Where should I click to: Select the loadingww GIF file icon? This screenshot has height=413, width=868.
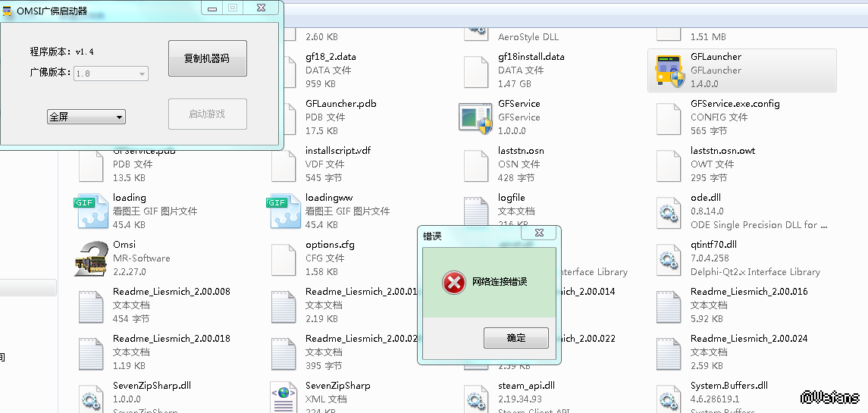pos(284,212)
